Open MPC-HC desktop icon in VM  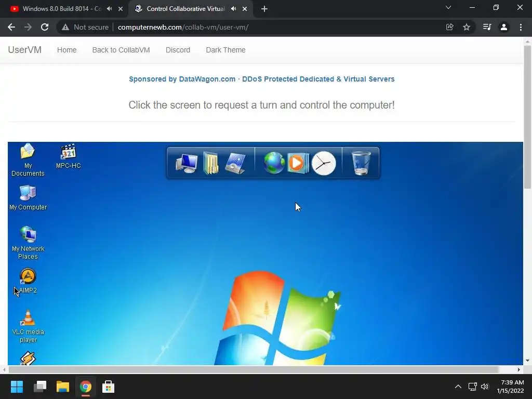pos(68,156)
